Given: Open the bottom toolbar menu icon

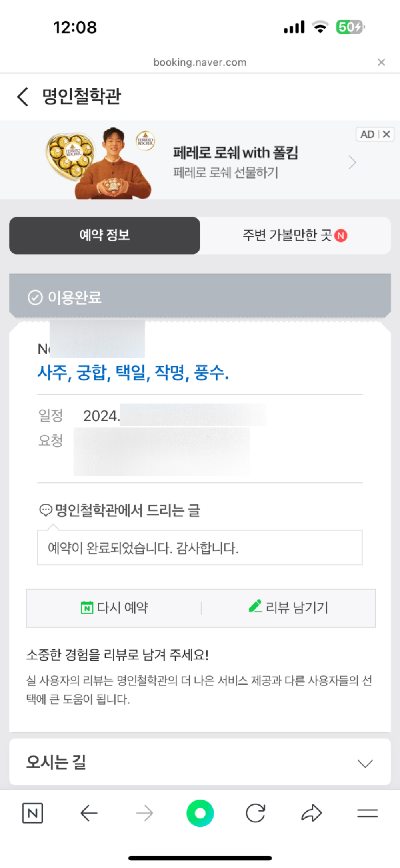Looking at the screenshot, I should (367, 813).
